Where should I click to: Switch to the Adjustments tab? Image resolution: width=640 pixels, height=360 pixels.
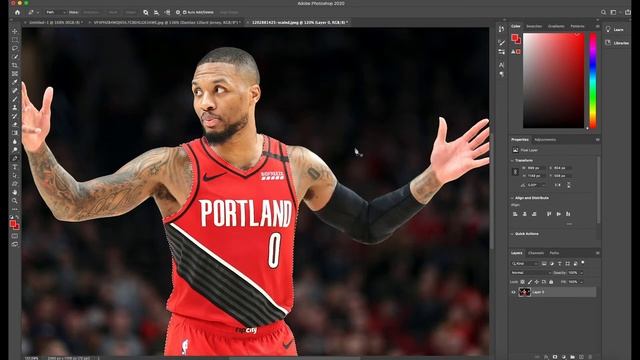(x=545, y=140)
